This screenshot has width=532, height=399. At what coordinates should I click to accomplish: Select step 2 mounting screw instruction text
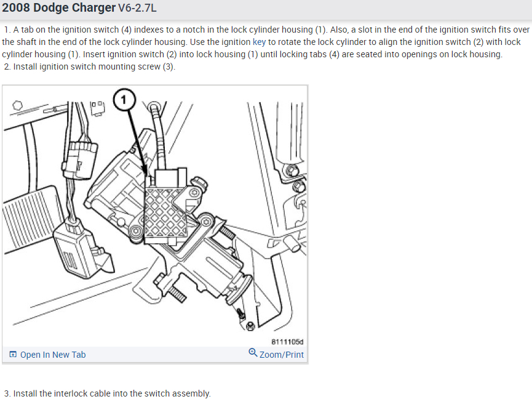90,66
